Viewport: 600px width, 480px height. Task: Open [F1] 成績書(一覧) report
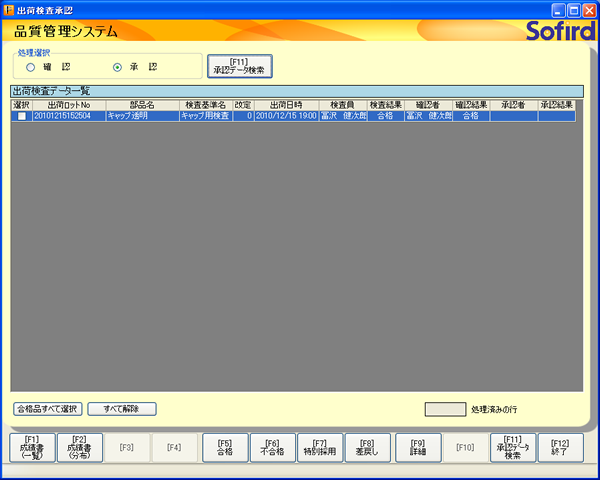(x=32, y=446)
